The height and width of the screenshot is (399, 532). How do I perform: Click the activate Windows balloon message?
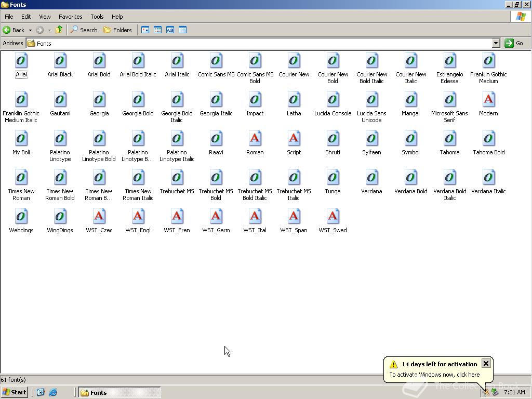pos(434,375)
